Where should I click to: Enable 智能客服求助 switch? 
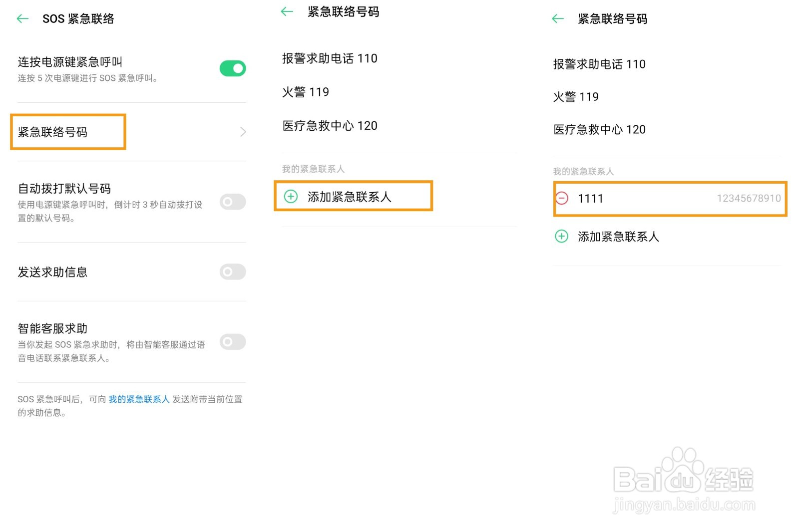point(232,342)
